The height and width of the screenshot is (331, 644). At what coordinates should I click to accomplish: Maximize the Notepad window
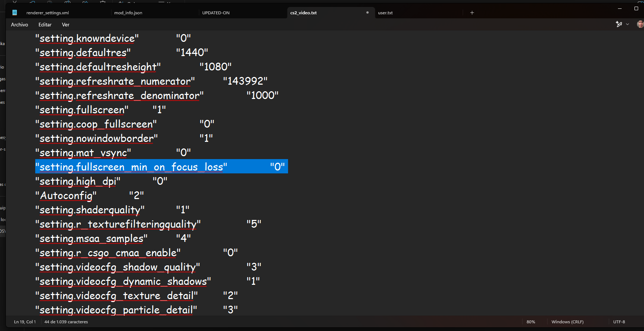[636, 8]
